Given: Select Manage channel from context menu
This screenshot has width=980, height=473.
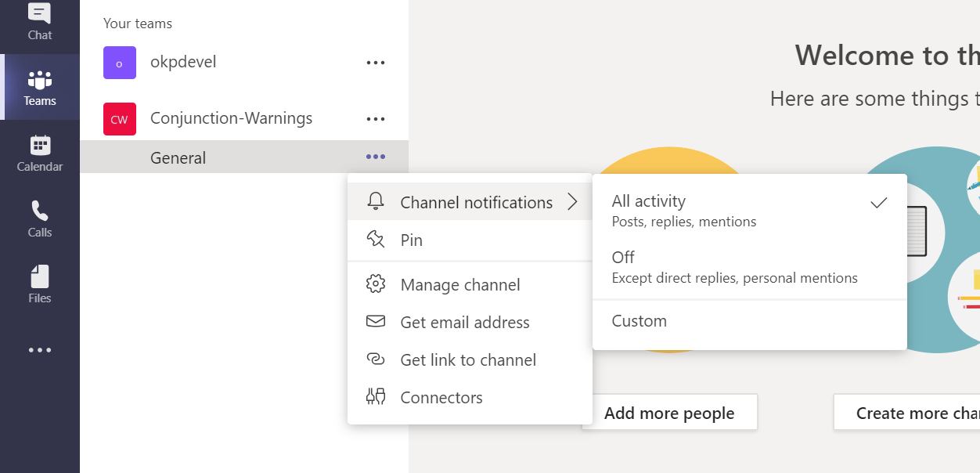Looking at the screenshot, I should pos(460,285).
